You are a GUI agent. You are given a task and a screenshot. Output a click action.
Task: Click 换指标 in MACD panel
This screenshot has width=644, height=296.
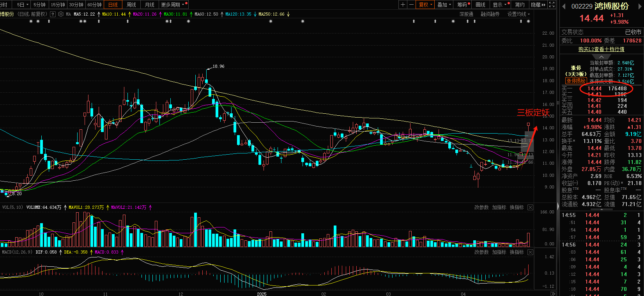(517, 252)
